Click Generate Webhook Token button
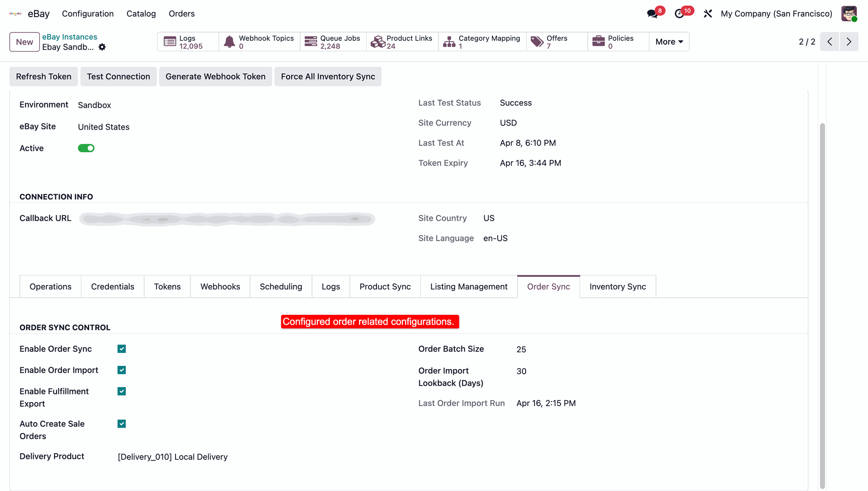Viewport: 868px width, 491px height. [216, 76]
